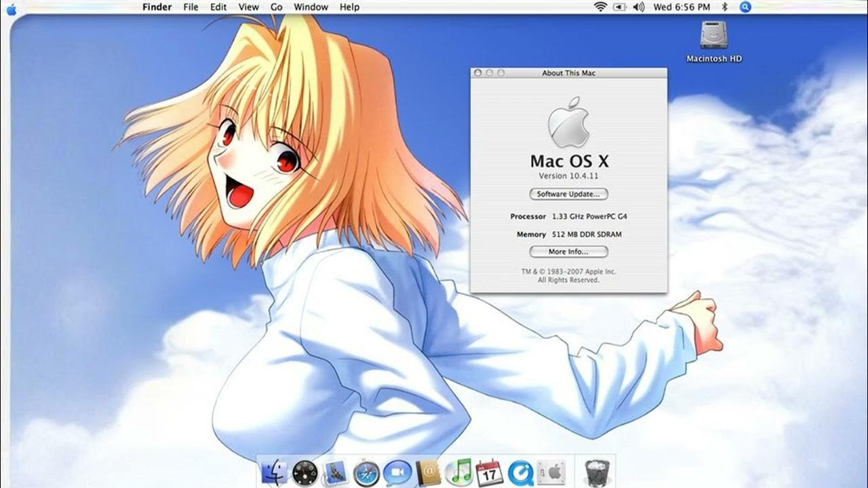The height and width of the screenshot is (488, 868).
Task: Open iChat from the Dock
Action: 397,472
